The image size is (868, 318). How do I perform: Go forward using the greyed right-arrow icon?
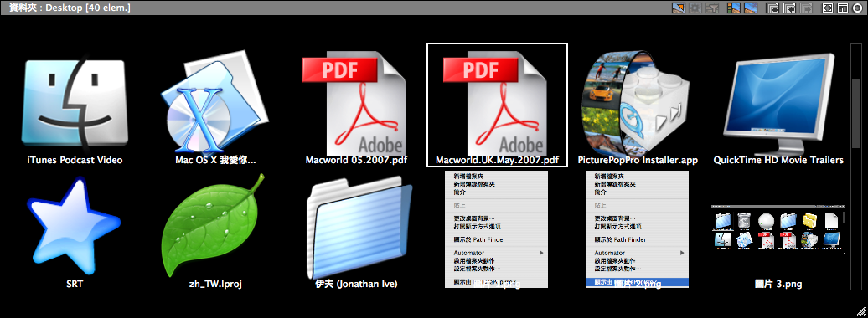806,8
